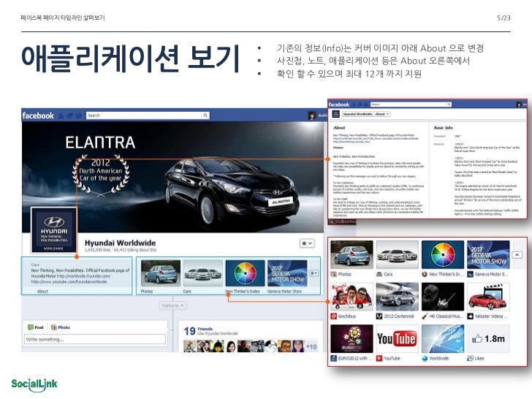Screen dimensions: 532x399
Task: Open the Highlights dropdown
Action: [172, 305]
